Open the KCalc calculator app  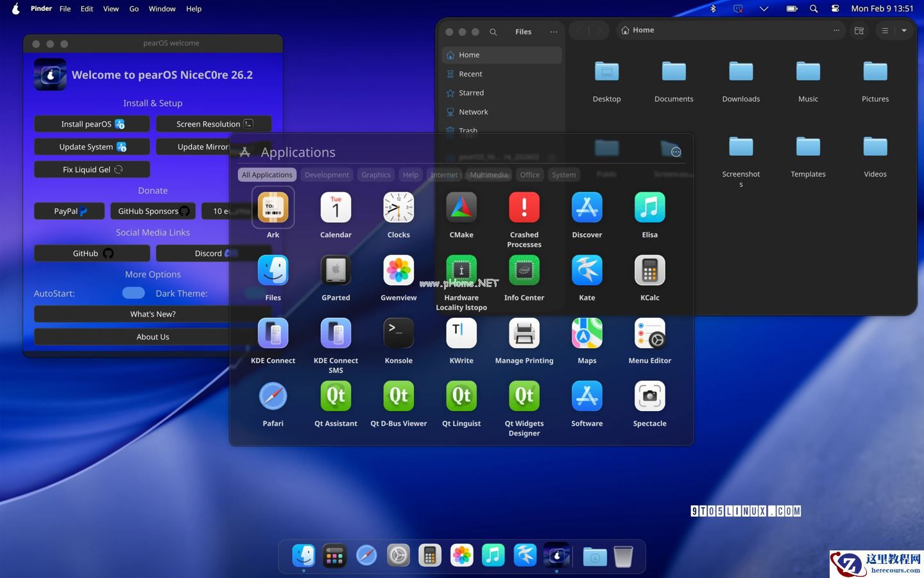[649, 270]
